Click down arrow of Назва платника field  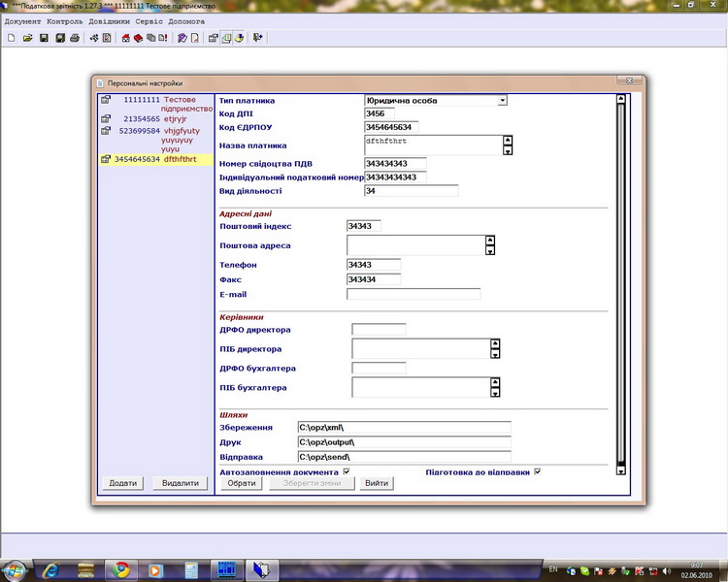[x=507, y=150]
